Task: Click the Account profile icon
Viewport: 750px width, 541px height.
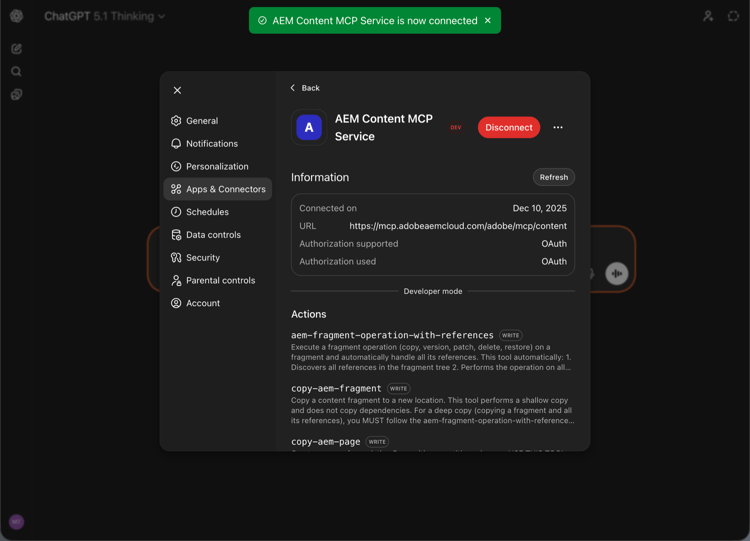Action: (x=176, y=303)
